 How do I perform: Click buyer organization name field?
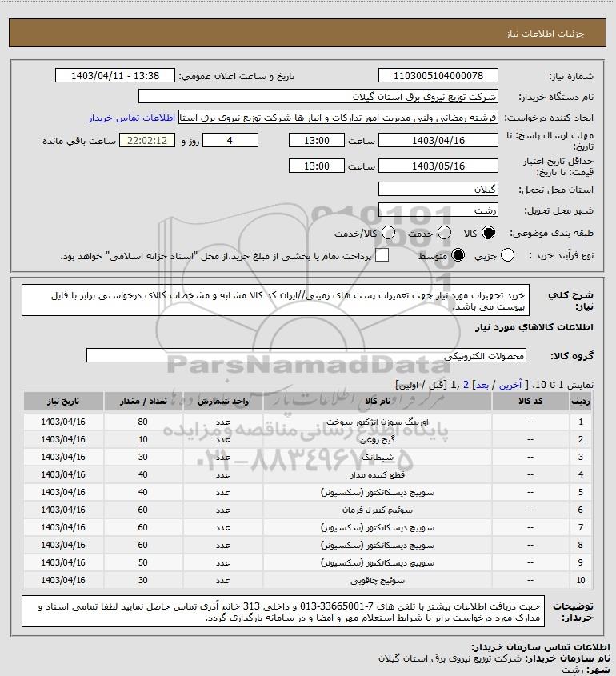(318, 97)
